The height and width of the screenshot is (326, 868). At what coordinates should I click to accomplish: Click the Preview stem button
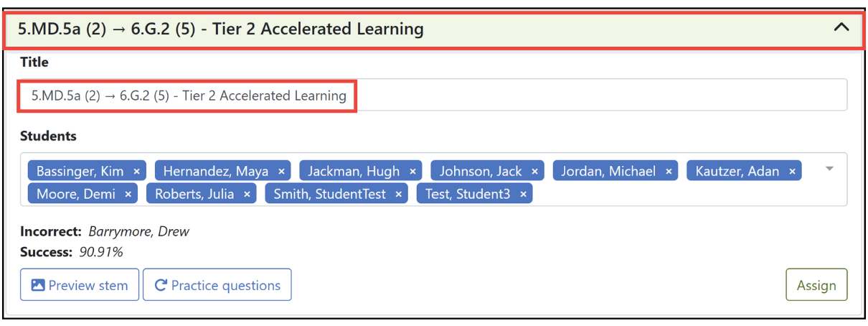[80, 285]
